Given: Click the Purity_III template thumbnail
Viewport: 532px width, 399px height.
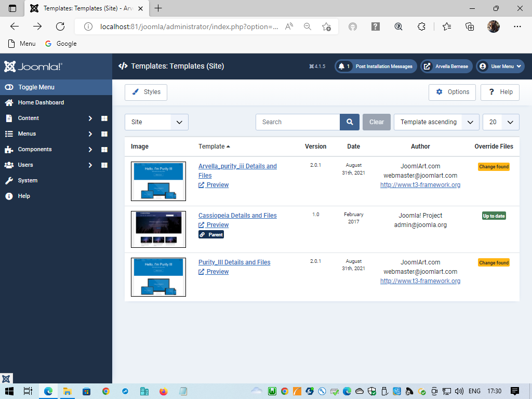Looking at the screenshot, I should coord(158,277).
